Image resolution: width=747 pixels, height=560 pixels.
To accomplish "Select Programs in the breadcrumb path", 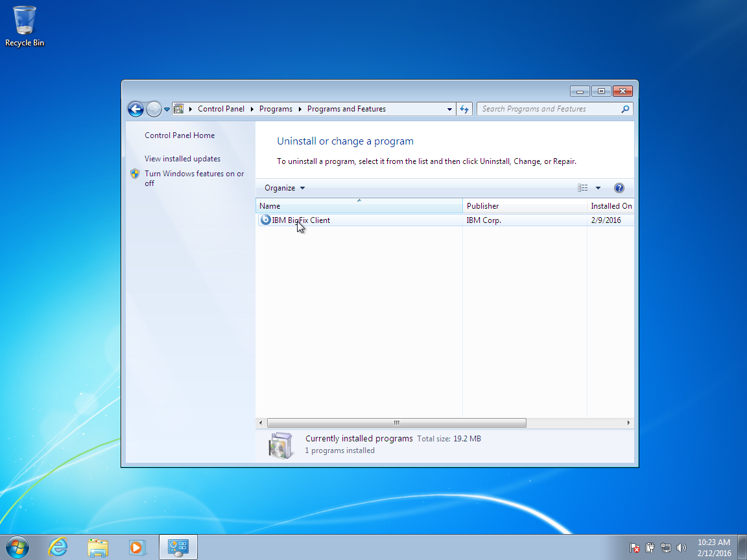I will [276, 109].
